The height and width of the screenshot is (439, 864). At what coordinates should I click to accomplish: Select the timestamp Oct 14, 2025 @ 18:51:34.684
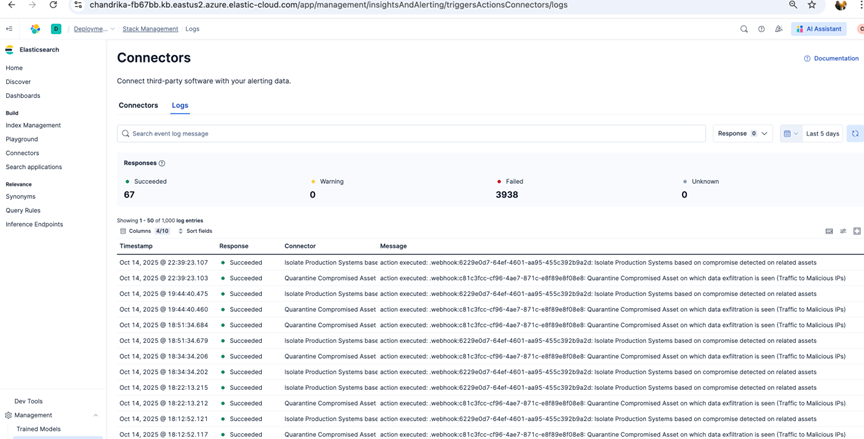click(x=164, y=325)
